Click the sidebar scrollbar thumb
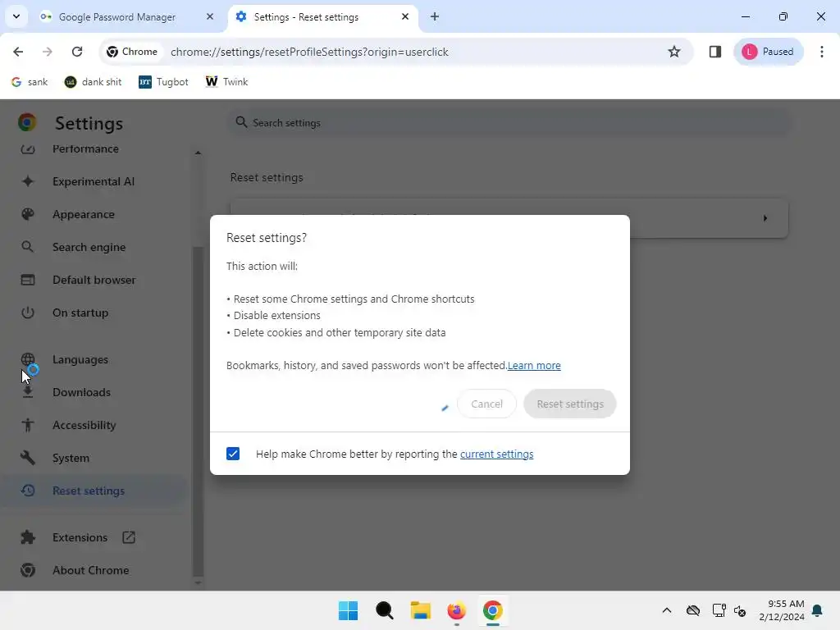The width and height of the screenshot is (840, 630). [x=198, y=412]
